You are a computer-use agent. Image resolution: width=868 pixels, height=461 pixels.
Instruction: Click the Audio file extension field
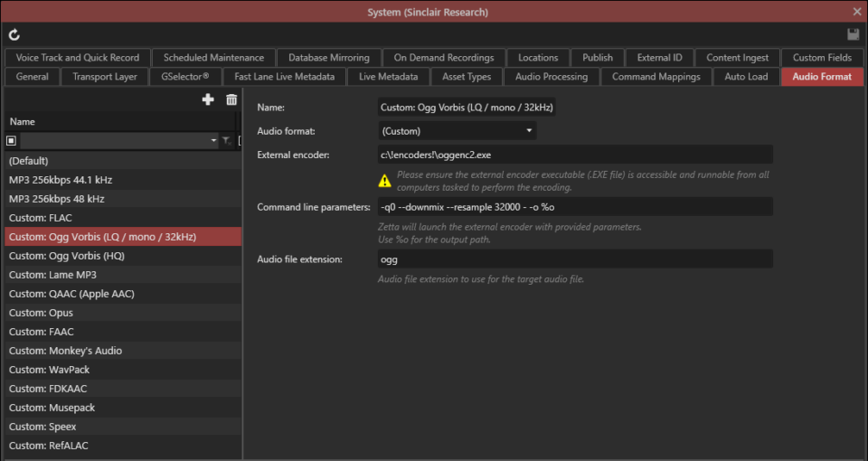pyautogui.click(x=575, y=259)
